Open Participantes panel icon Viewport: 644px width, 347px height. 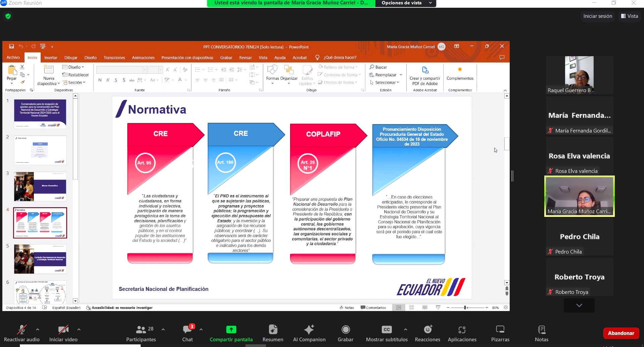141,330
